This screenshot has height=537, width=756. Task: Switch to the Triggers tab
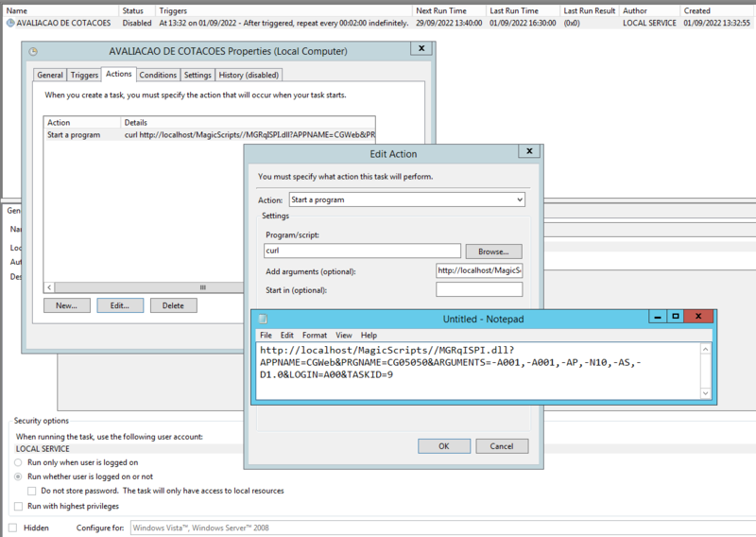click(x=84, y=75)
